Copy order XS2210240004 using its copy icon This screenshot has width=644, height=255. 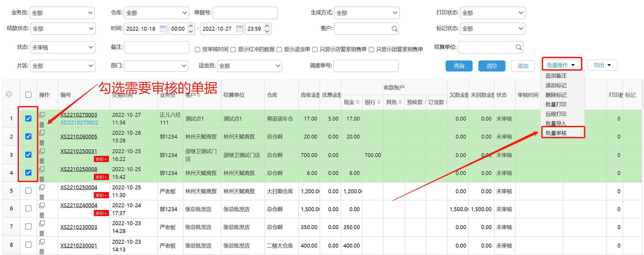[x=42, y=205]
